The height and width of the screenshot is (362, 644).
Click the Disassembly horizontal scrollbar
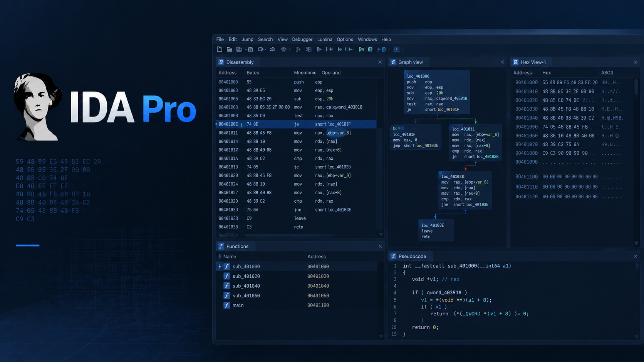pos(290,235)
